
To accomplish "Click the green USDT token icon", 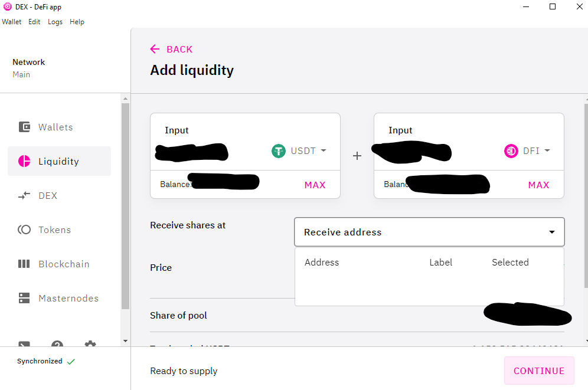I will click(x=279, y=151).
